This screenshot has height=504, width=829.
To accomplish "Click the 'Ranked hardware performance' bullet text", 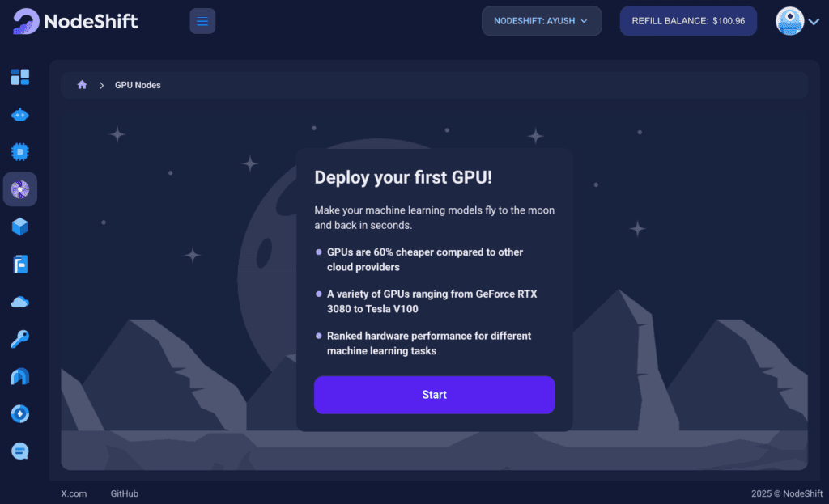I will [x=429, y=343].
